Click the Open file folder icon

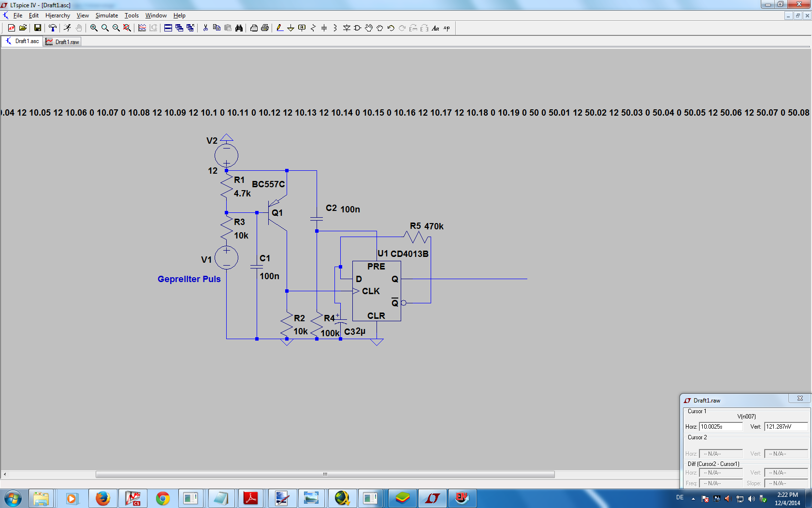(x=23, y=28)
